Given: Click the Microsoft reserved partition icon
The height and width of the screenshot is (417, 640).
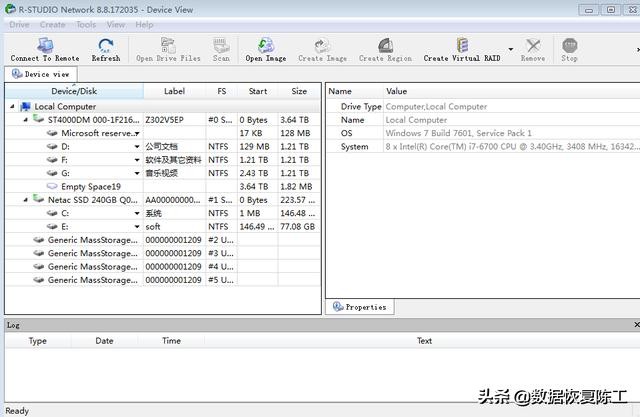Looking at the screenshot, I should 52,133.
